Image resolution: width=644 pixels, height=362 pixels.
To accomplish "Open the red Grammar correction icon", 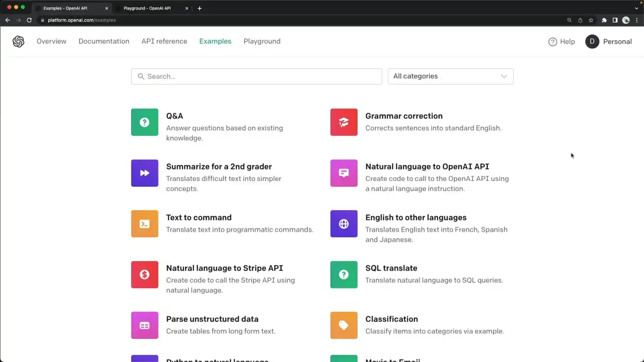I will pyautogui.click(x=344, y=122).
